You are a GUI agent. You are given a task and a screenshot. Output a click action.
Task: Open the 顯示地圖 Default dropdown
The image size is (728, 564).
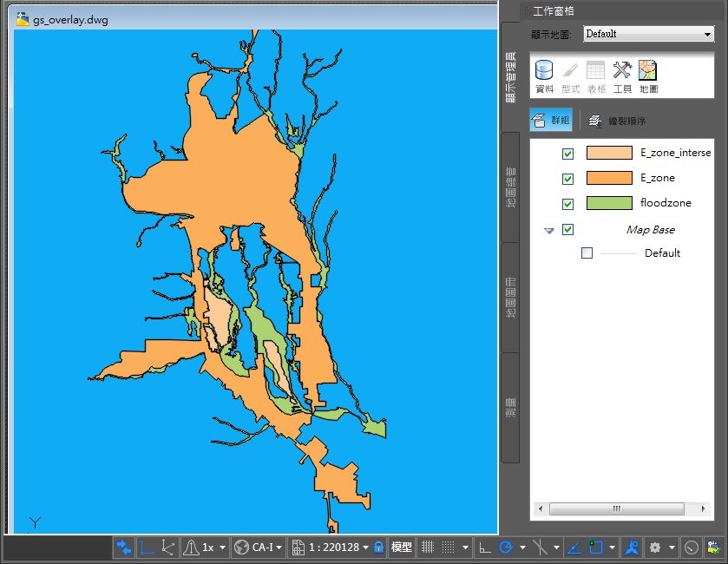(649, 34)
